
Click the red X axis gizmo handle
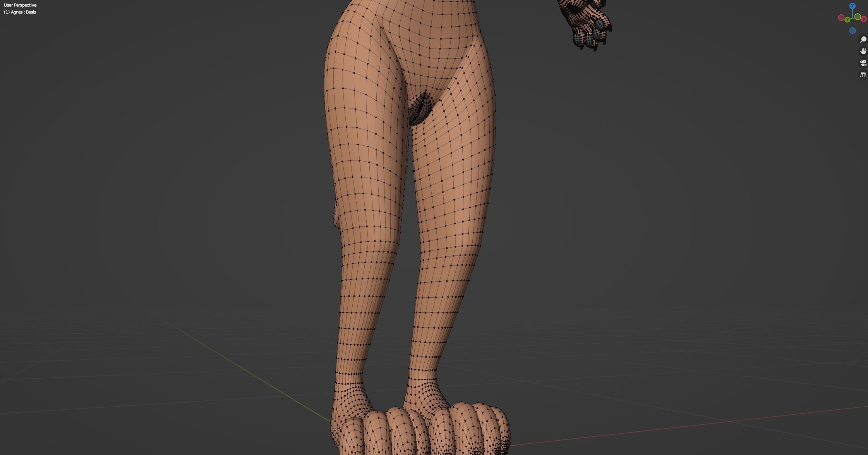pyautogui.click(x=864, y=19)
